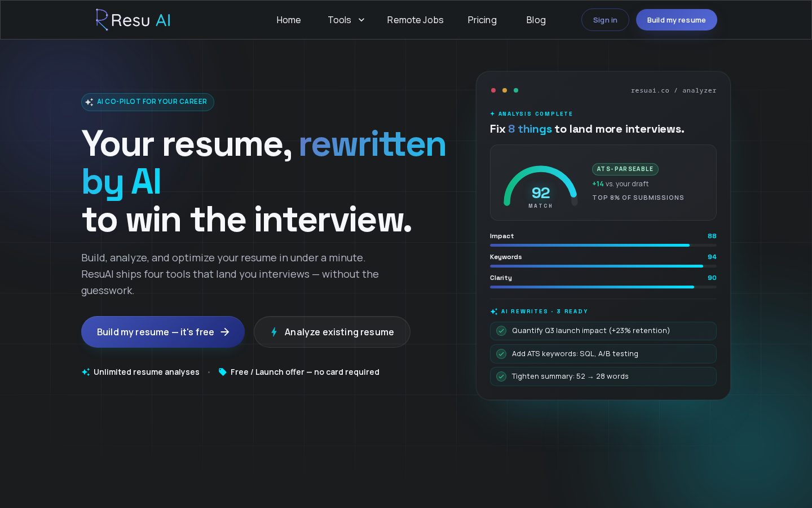Image resolution: width=812 pixels, height=508 pixels.
Task: Click the AI REWRITES sparkle icon
Action: pyautogui.click(x=494, y=312)
